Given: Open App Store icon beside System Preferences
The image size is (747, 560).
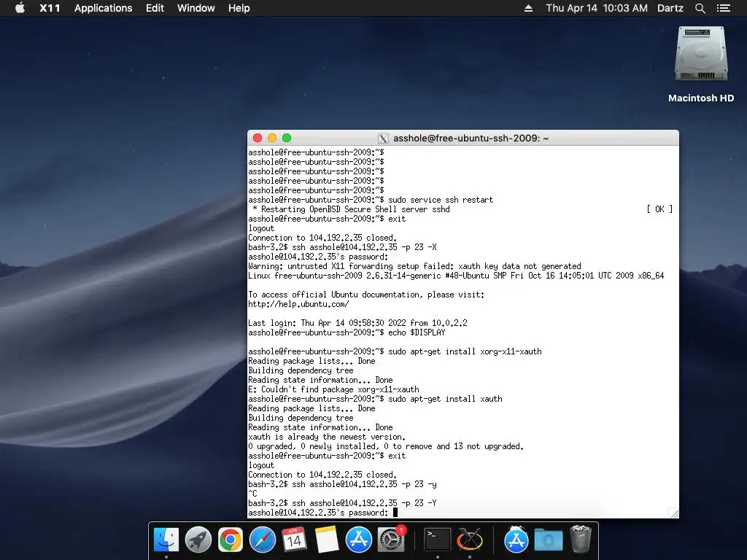Looking at the screenshot, I should tap(359, 540).
